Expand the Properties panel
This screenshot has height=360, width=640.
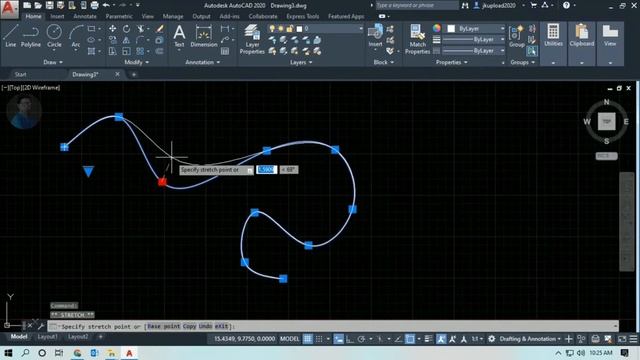coord(451,62)
